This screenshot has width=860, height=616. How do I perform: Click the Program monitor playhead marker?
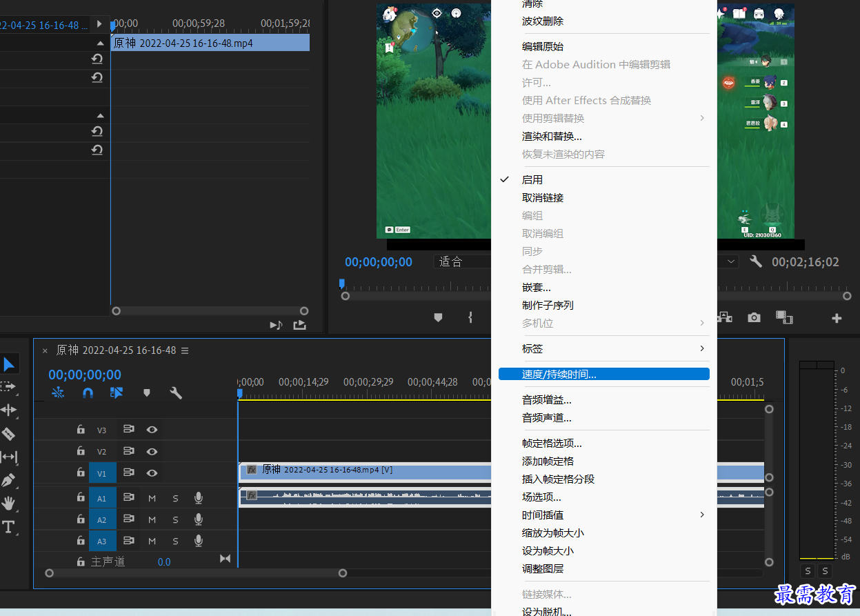click(341, 284)
